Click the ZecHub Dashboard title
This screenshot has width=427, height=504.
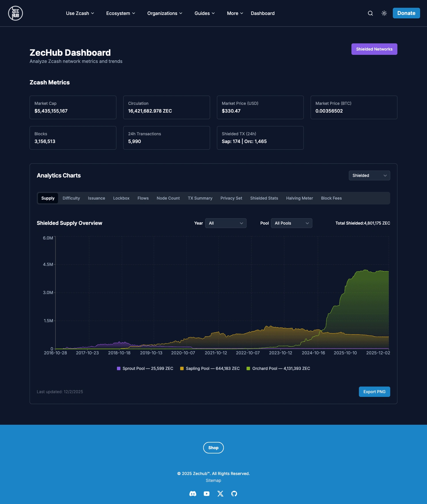click(x=70, y=53)
